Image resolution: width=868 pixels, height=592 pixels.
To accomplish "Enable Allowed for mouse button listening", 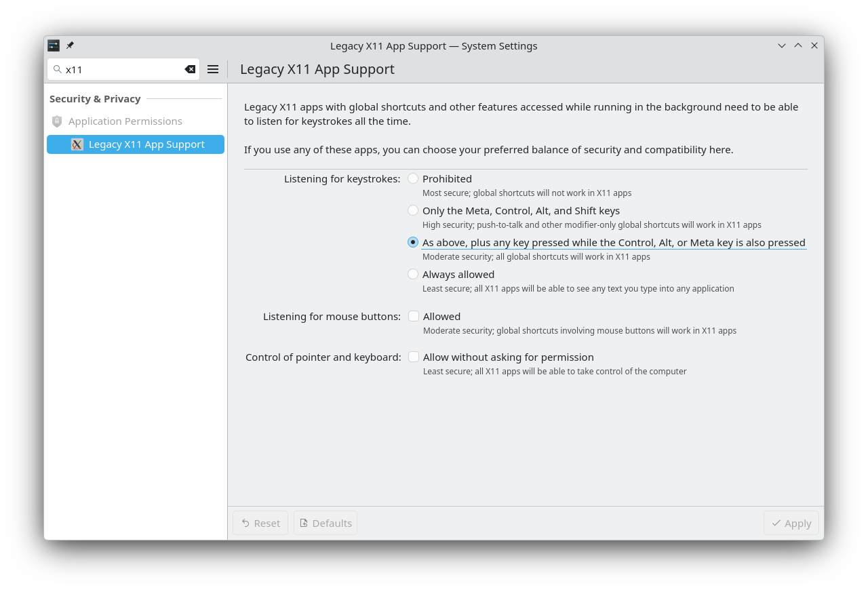I will (x=414, y=316).
